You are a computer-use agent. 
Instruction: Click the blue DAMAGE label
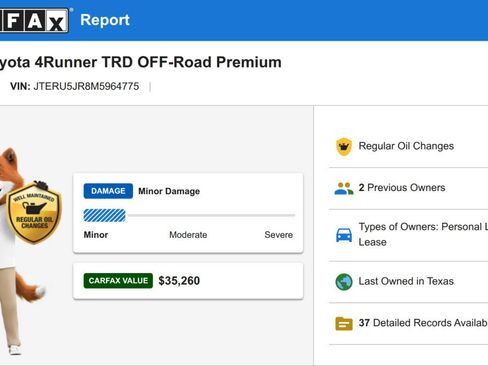point(108,191)
